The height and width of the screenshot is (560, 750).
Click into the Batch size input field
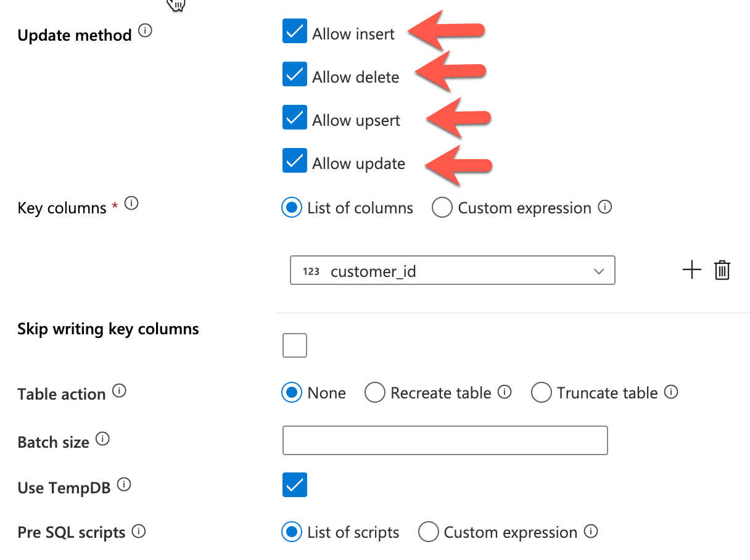point(445,440)
